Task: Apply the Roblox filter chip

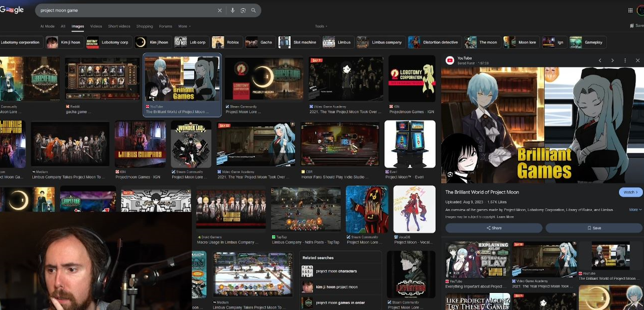Action: tap(226, 42)
